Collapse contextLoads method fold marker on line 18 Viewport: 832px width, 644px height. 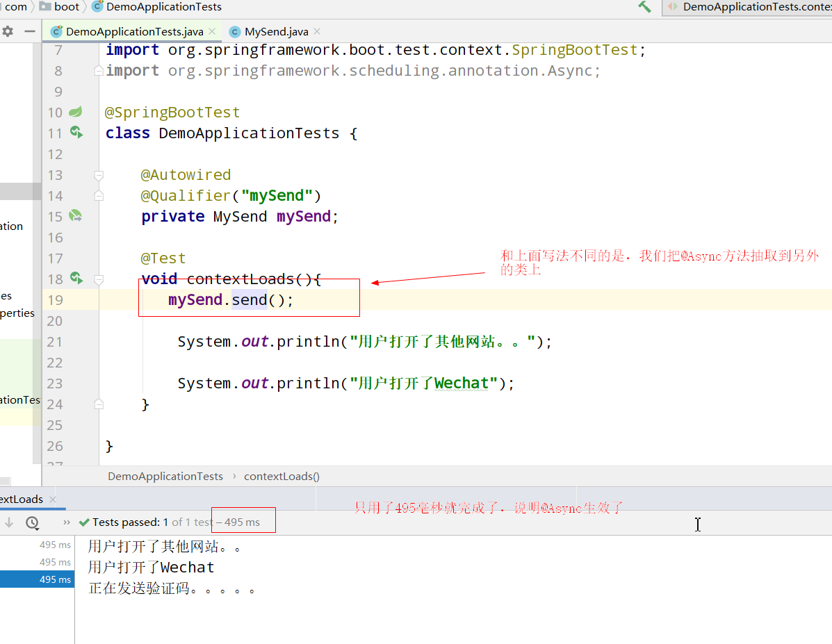click(99, 279)
